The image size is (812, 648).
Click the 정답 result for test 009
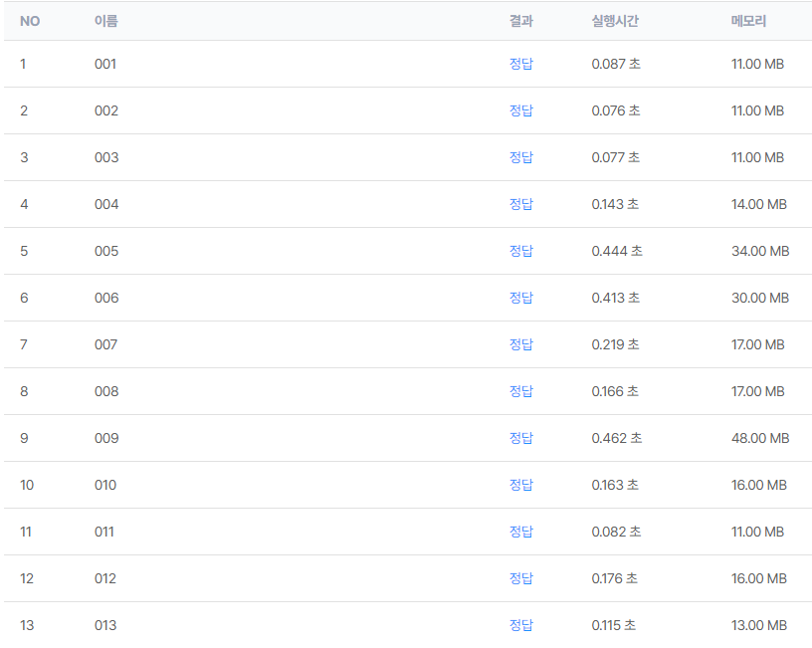coord(521,438)
